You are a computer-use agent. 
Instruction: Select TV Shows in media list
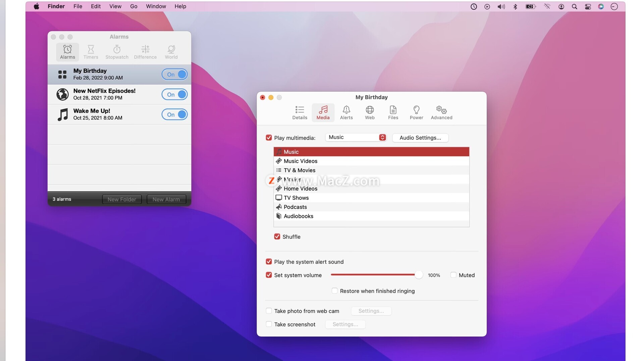coord(371,198)
